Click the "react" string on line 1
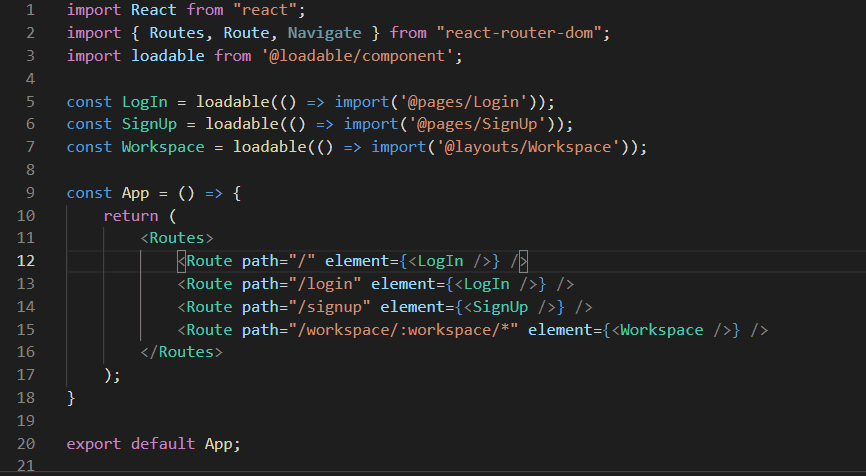Screen dimensions: 866x476 (x=265, y=10)
